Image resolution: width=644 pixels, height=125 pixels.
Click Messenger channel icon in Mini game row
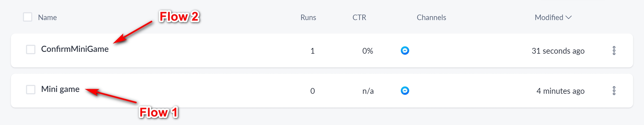pos(405,91)
